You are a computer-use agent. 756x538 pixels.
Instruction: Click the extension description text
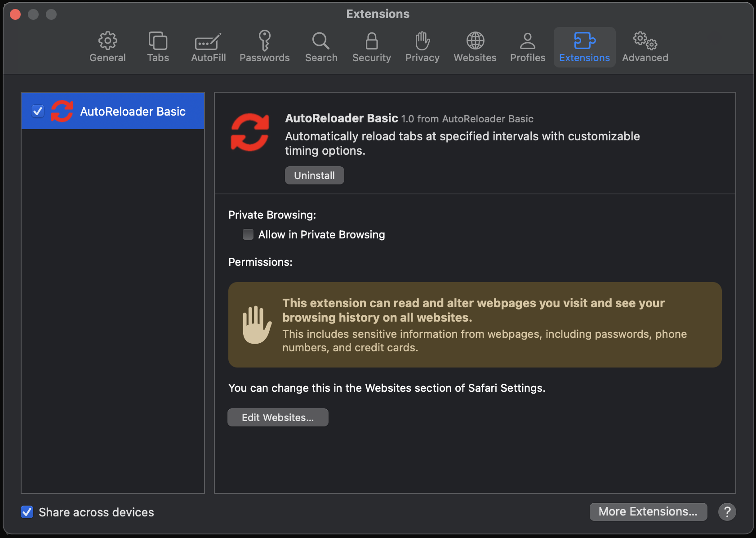462,143
